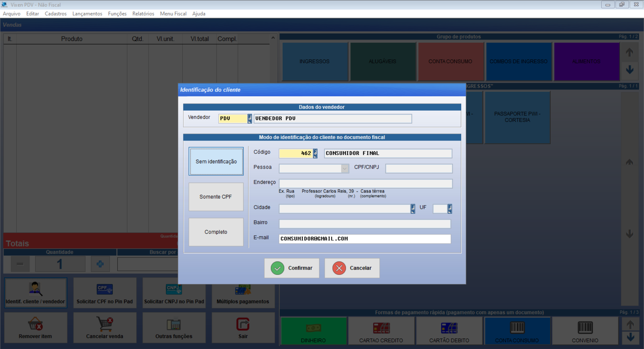This screenshot has width=644, height=349.
Task: Open the Vendedor lookup button
Action: click(x=250, y=119)
